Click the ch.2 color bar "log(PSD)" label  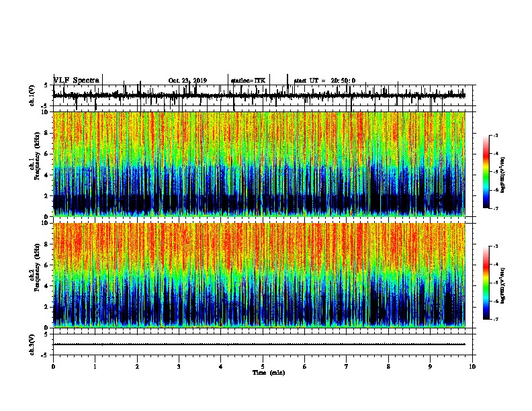tap(503, 285)
